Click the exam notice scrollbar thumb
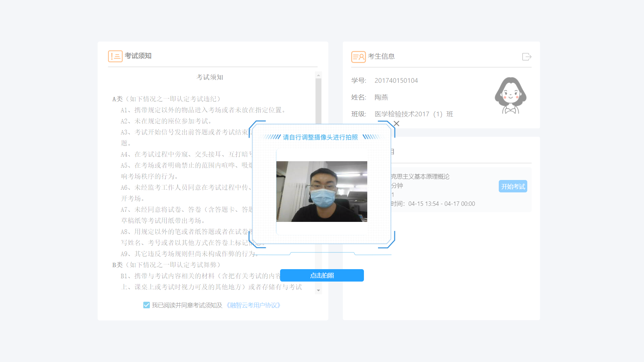The width and height of the screenshot is (644, 362). [x=318, y=101]
